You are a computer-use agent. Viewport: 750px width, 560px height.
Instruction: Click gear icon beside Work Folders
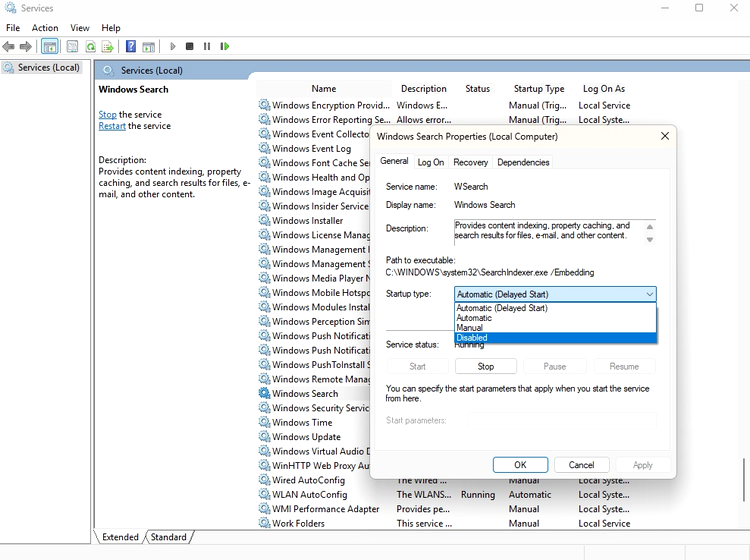[x=264, y=523]
